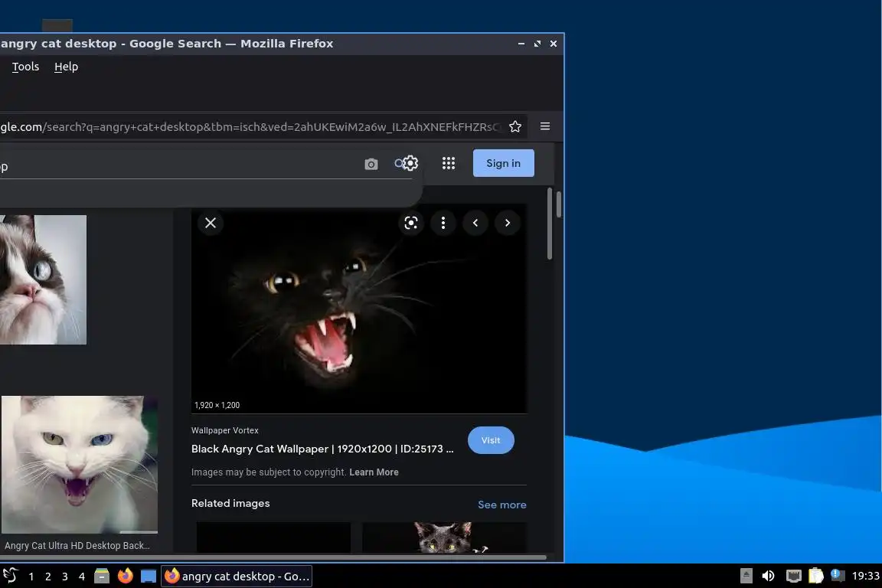Image resolution: width=882 pixels, height=588 pixels.
Task: Click the 1,920 × 1,200 dimension label
Action: point(217,405)
